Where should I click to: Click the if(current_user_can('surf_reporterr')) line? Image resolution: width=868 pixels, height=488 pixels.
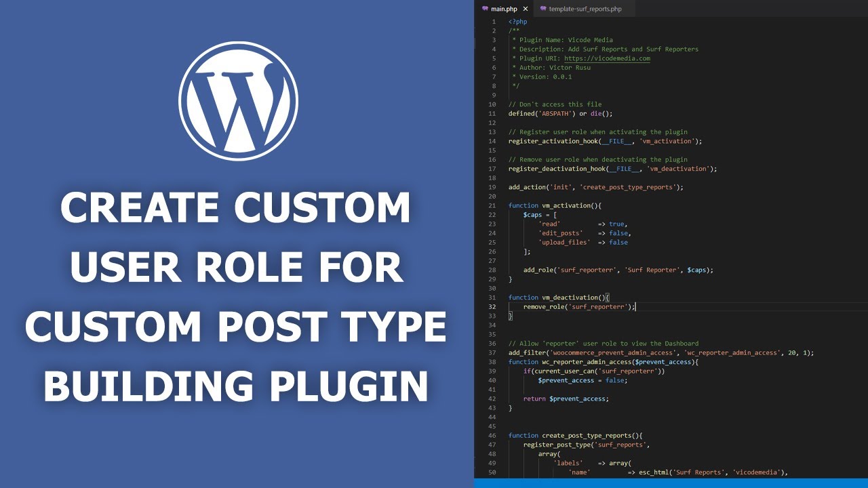pyautogui.click(x=594, y=371)
